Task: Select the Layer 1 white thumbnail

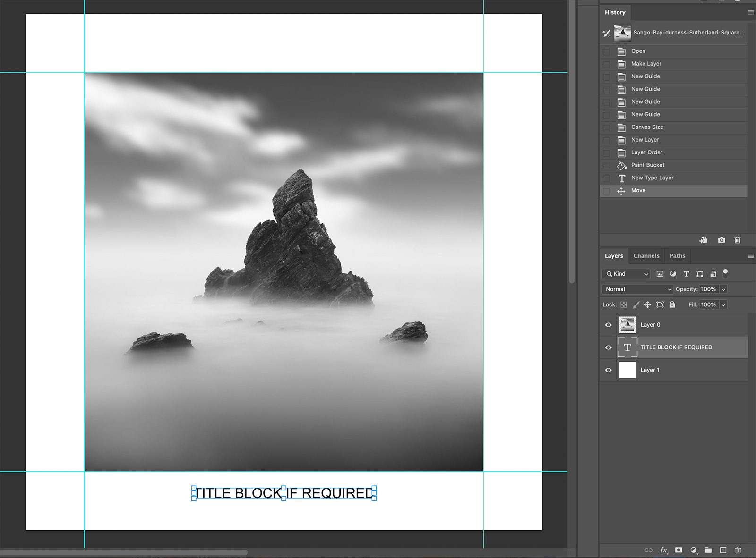Action: tap(627, 370)
